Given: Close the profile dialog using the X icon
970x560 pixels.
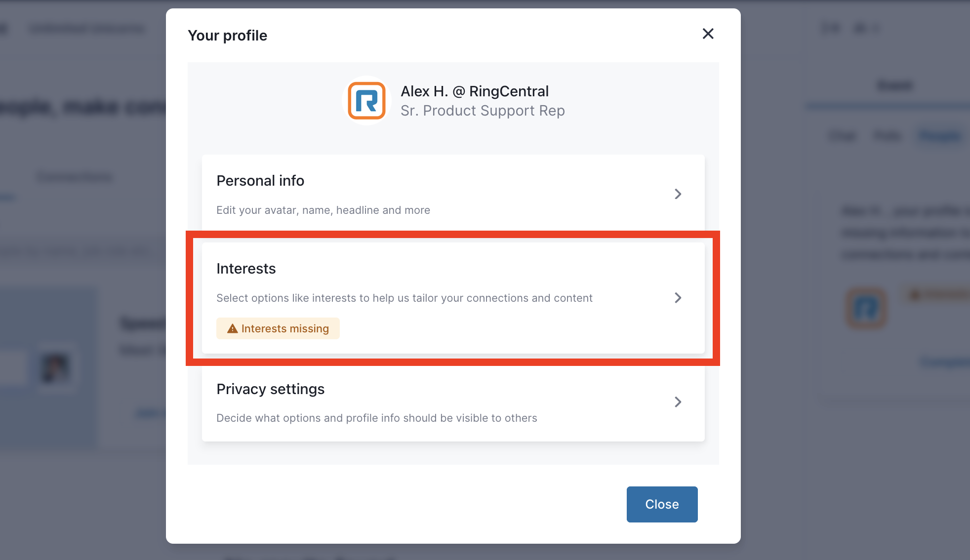Looking at the screenshot, I should (x=708, y=34).
